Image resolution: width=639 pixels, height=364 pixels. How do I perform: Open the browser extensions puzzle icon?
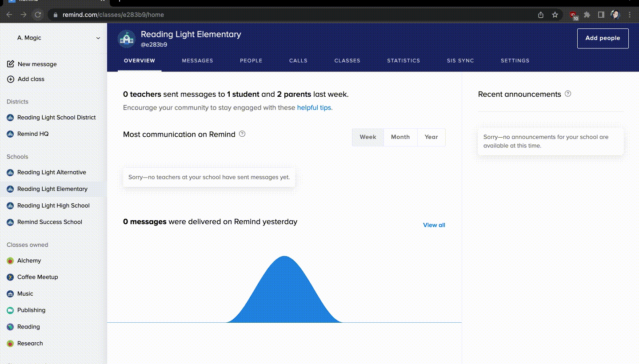587,15
